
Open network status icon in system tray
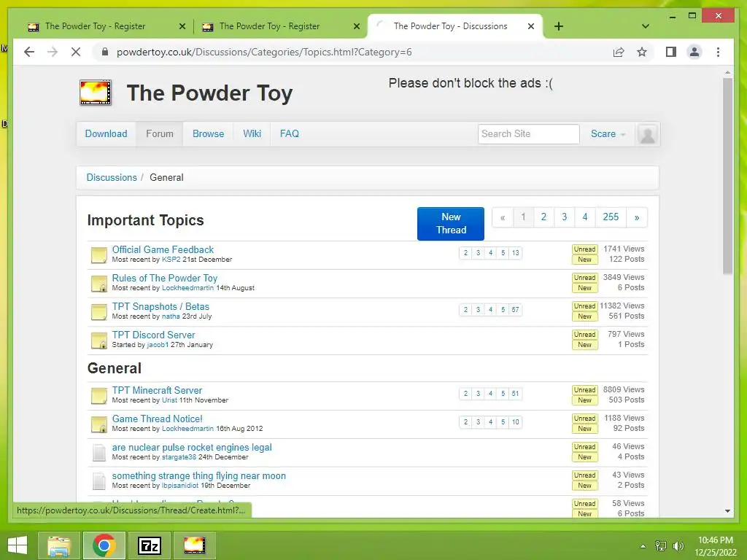click(x=661, y=545)
